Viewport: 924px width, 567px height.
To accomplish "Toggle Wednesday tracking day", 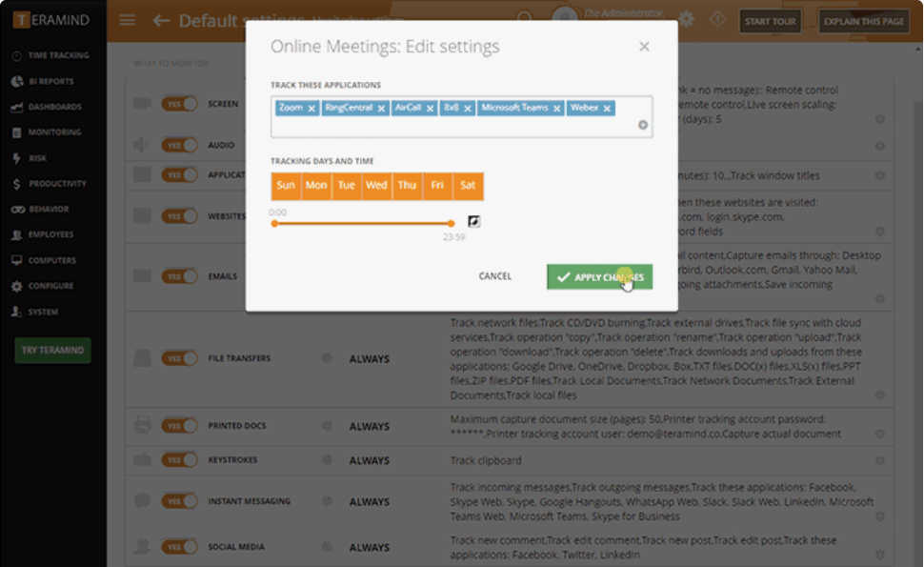I will pos(376,186).
